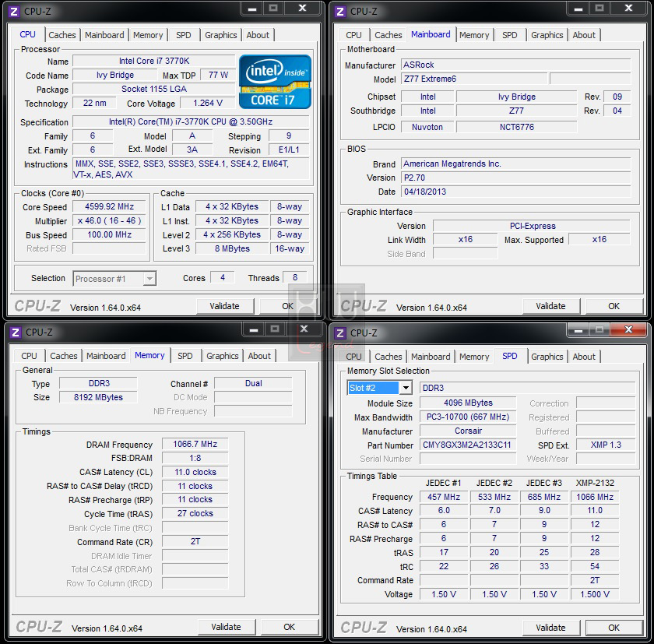Close the SPD window with the red X
654x644 pixels.
[628, 330]
